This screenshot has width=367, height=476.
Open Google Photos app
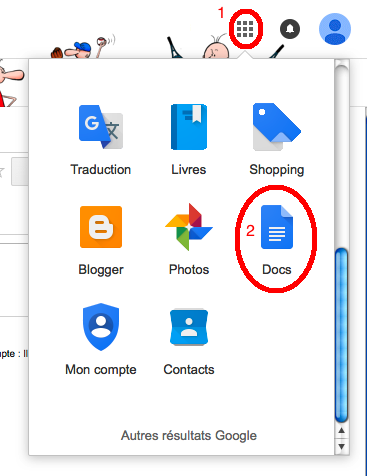pyautogui.click(x=189, y=227)
